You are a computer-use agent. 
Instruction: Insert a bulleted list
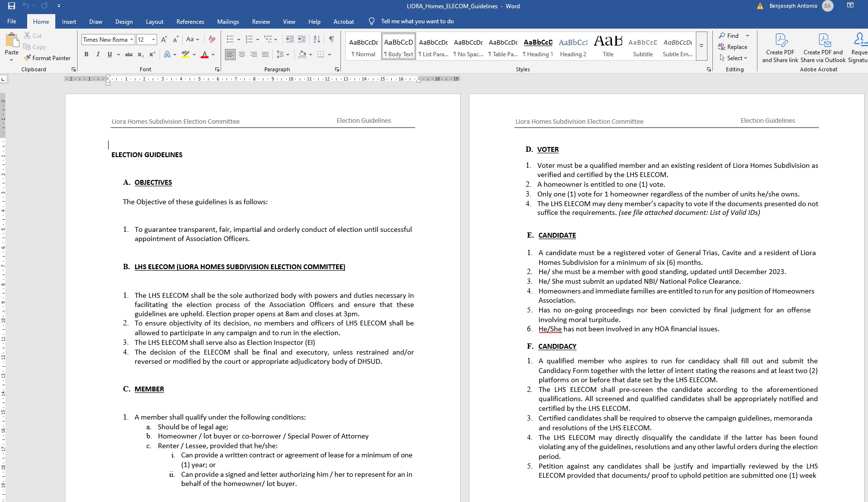click(x=230, y=39)
